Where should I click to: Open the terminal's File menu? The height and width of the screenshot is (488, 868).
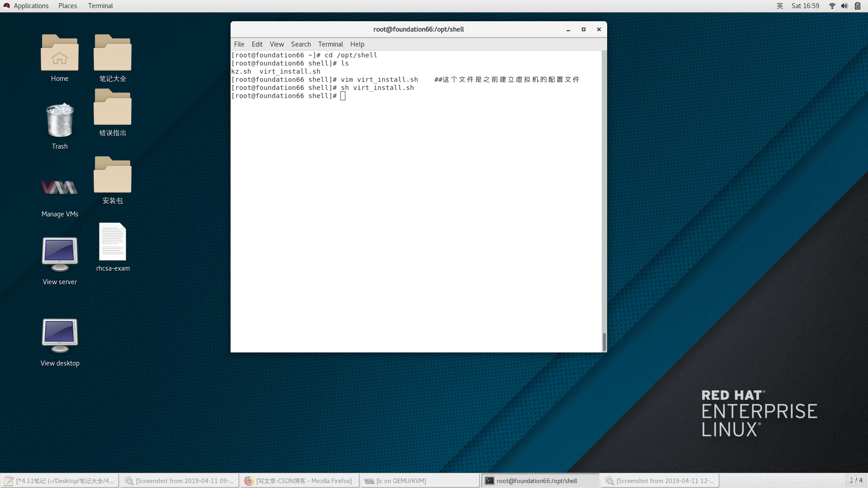pos(239,44)
